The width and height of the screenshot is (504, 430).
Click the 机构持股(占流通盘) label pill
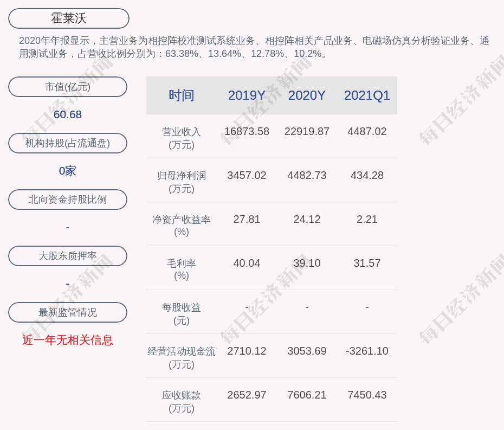pyautogui.click(x=68, y=143)
